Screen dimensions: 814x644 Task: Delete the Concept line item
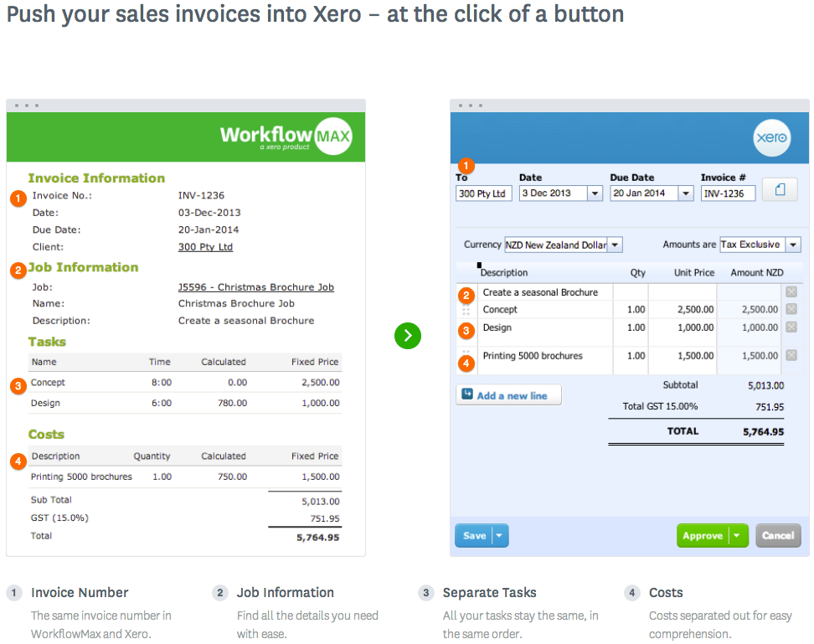tap(791, 309)
